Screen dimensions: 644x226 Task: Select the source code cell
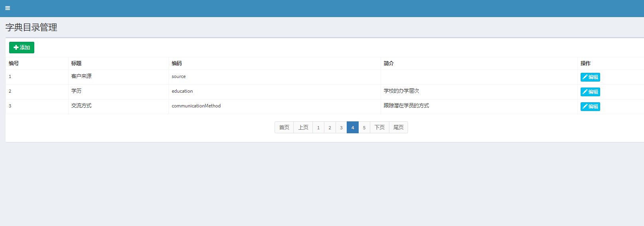(x=275, y=77)
